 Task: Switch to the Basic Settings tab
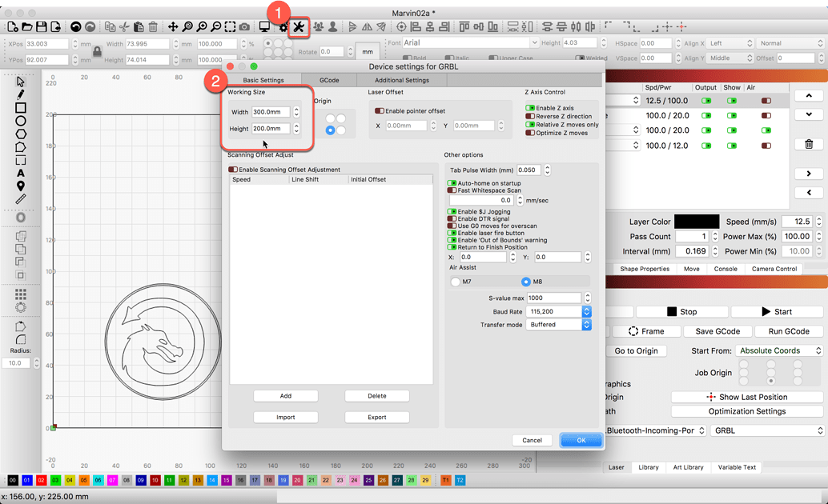click(263, 80)
